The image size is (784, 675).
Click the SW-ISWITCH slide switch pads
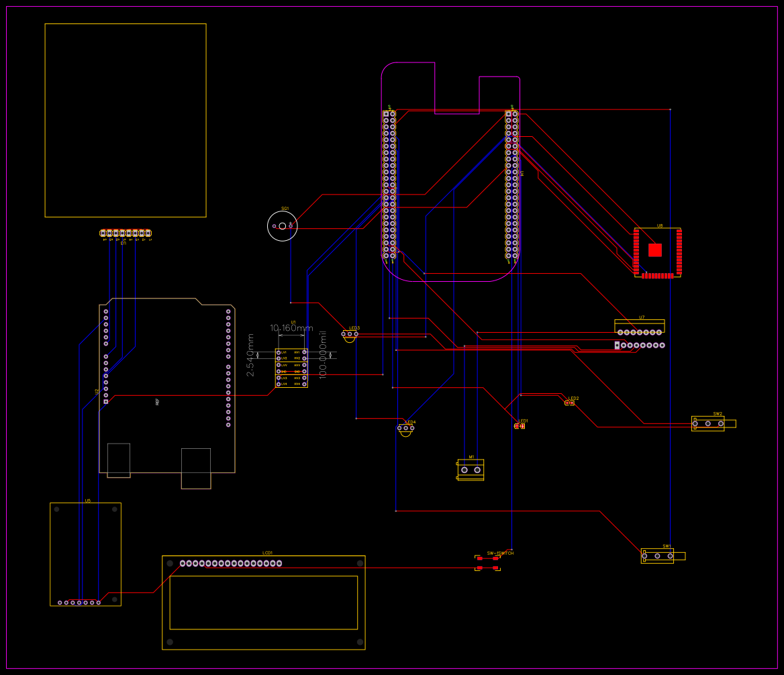[x=487, y=564]
